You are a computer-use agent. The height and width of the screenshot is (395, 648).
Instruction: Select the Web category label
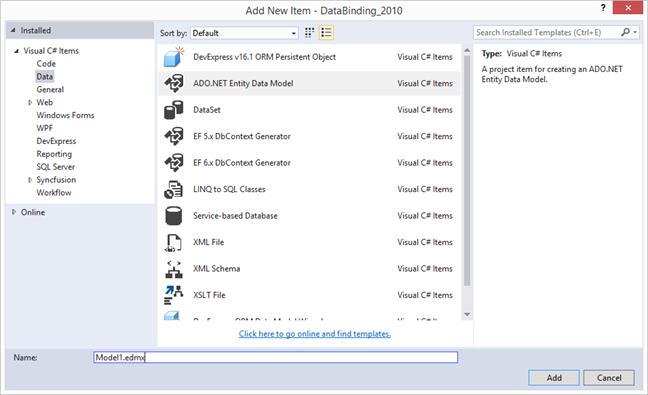tap(45, 102)
